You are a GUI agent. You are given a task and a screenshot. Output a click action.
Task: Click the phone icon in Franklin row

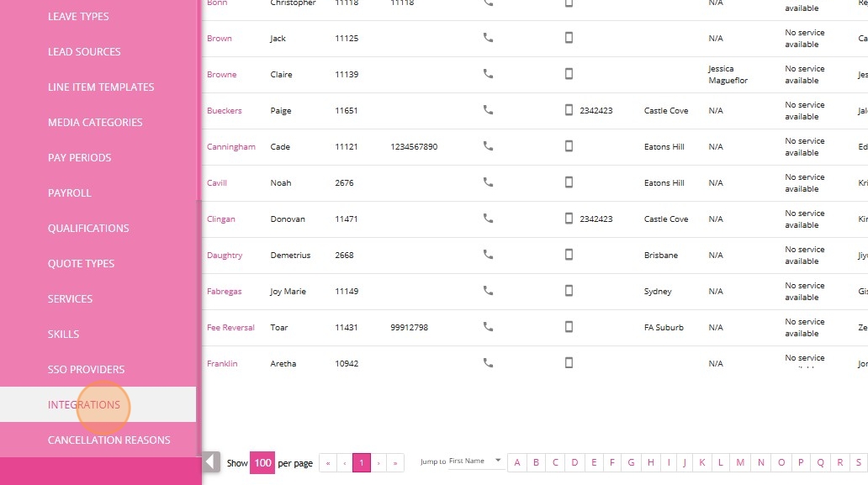[x=488, y=363]
